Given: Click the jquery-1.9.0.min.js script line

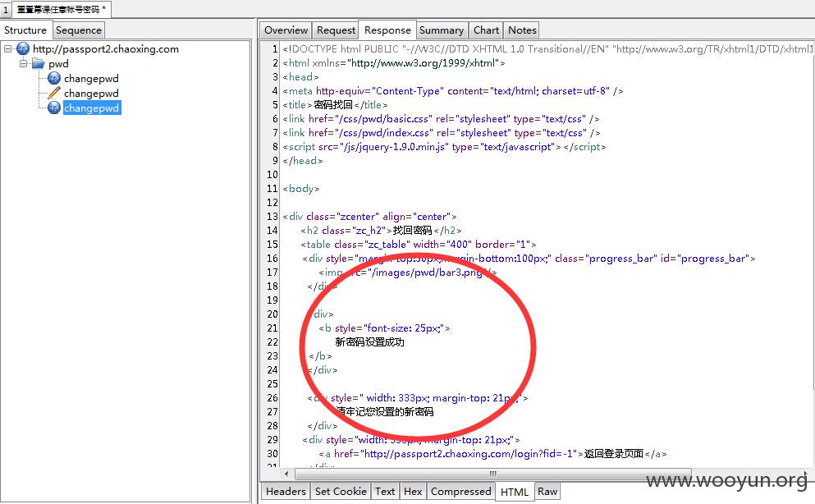Looking at the screenshot, I should pos(444,147).
